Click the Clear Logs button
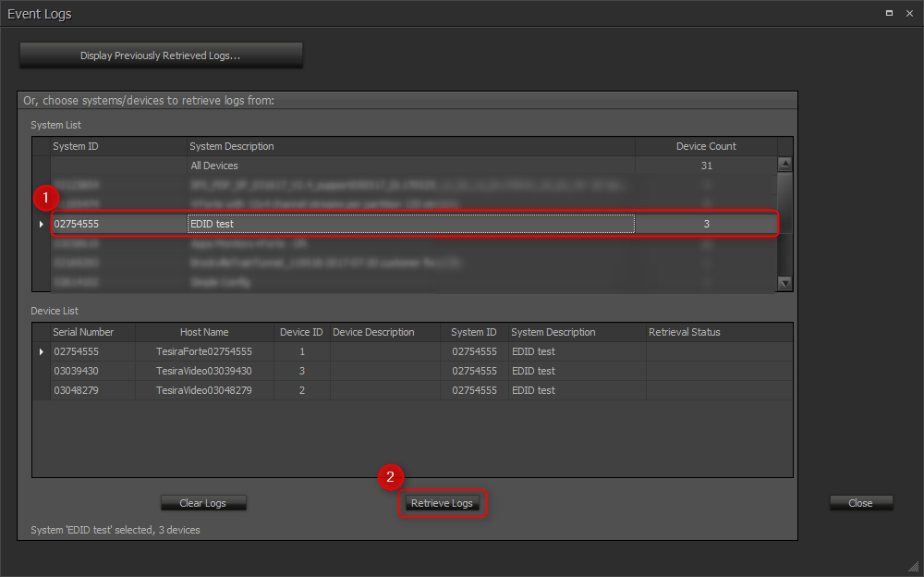The width and height of the screenshot is (924, 577). [203, 503]
